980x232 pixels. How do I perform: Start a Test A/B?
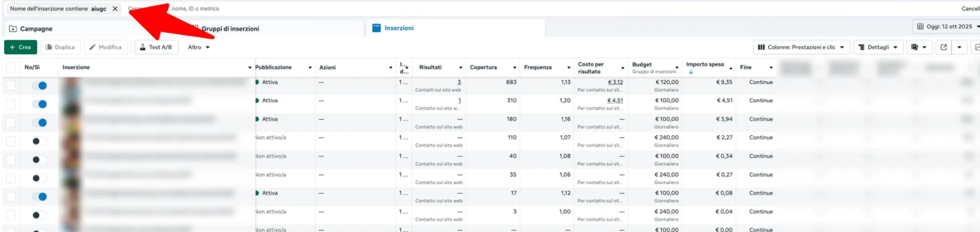156,47
